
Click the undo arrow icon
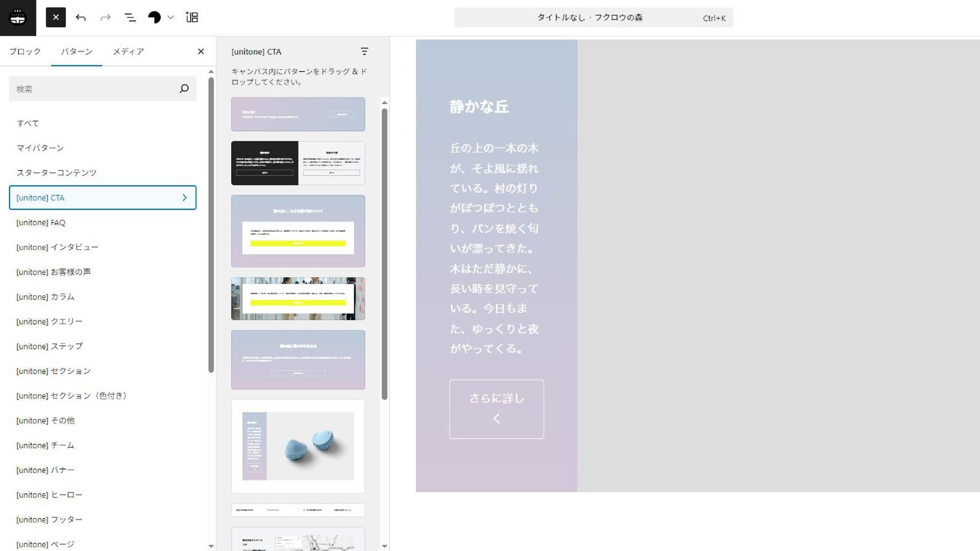tap(81, 17)
